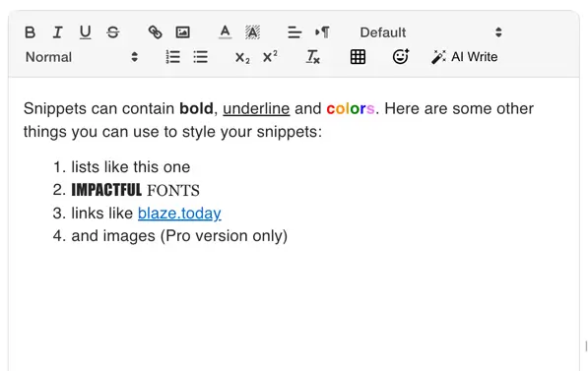Click the bold word 'bold' in text
Screen dimensions: 588x371
click(x=196, y=108)
